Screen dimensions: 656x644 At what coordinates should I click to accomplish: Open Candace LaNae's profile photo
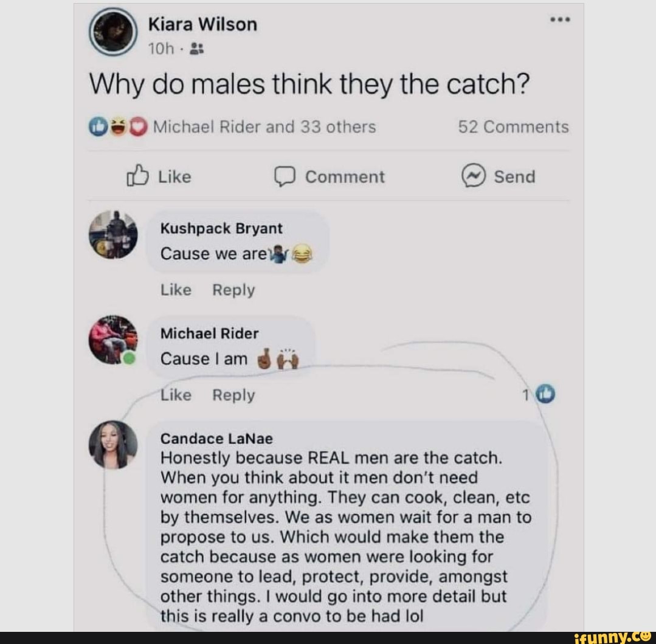tap(113, 445)
